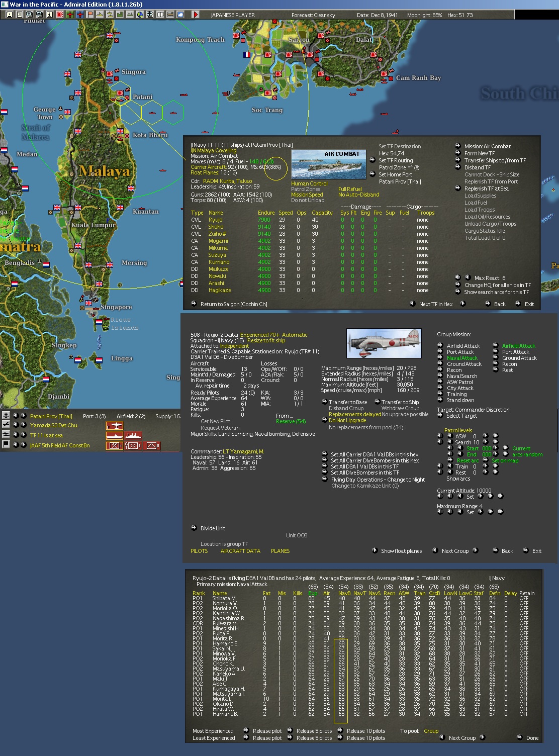Image resolution: width=559 pixels, height=756 pixels.
Task: Select the fighter aircraft unit icon marked F
Action: tap(115, 426)
